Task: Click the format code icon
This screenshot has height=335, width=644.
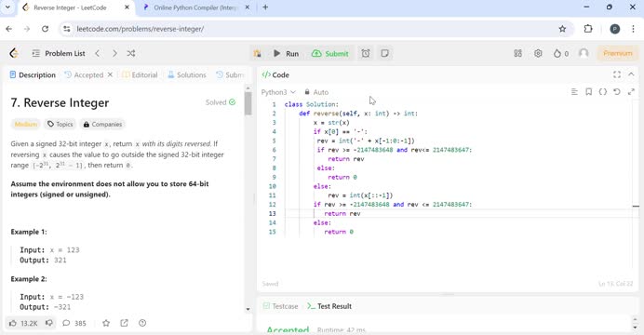Action: pyautogui.click(x=574, y=92)
